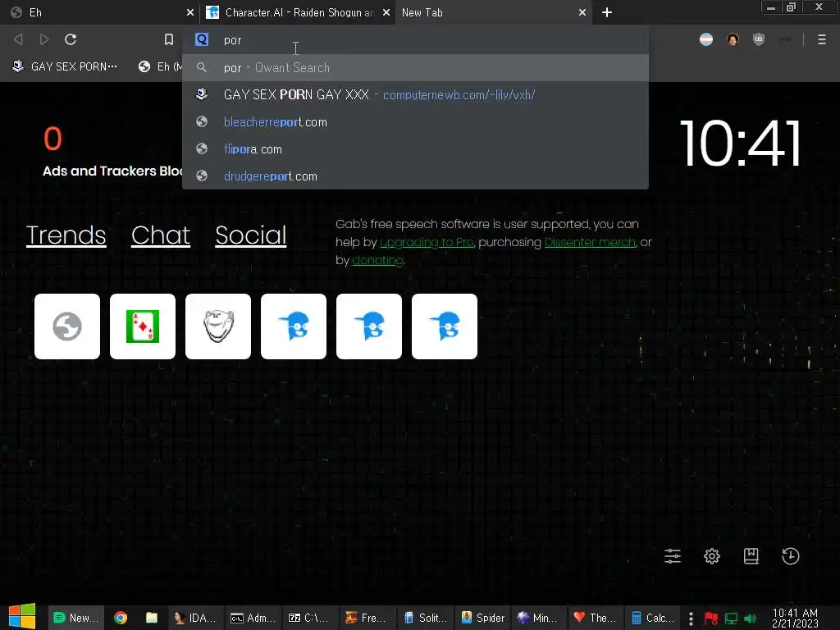The height and width of the screenshot is (630, 840).
Task: Switch to the Spider taskbar item
Action: pyautogui.click(x=482, y=618)
